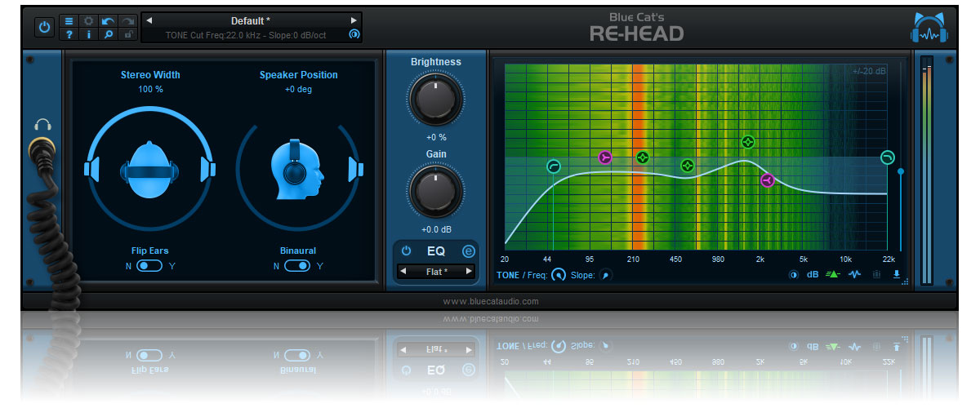Click the graph resize corner handle

tap(905, 282)
